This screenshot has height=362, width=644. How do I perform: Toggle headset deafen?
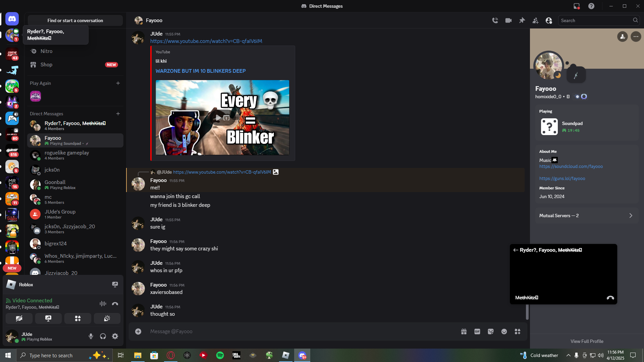point(103,336)
